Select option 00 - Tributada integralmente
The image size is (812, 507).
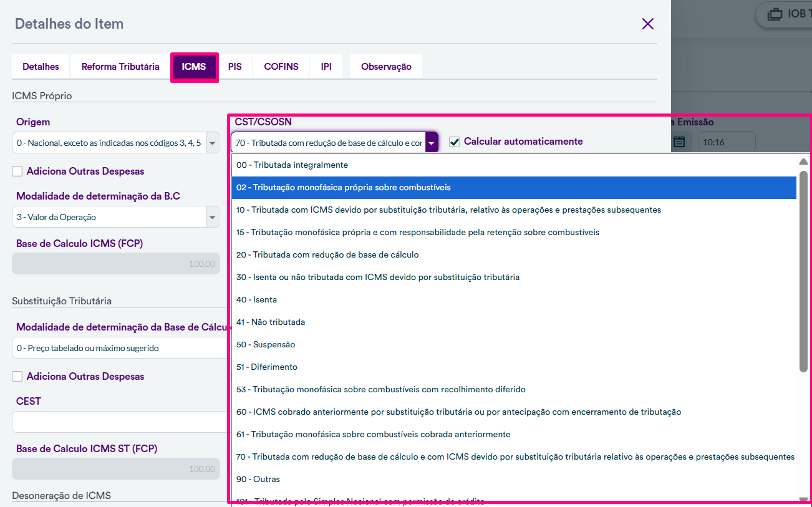point(292,165)
